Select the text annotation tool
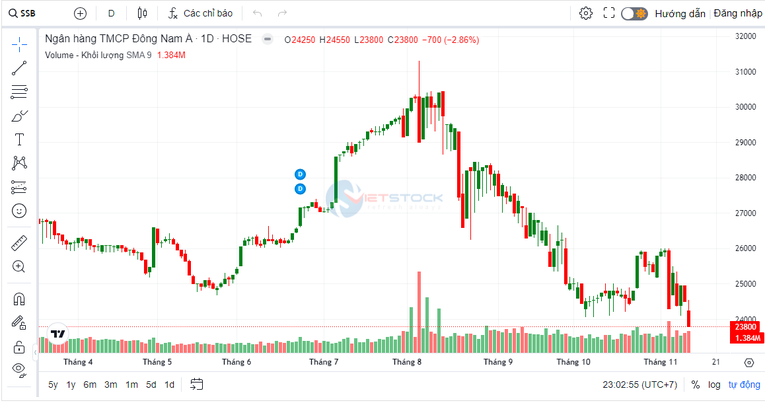Viewport: 765px width, 403px height. tap(18, 139)
